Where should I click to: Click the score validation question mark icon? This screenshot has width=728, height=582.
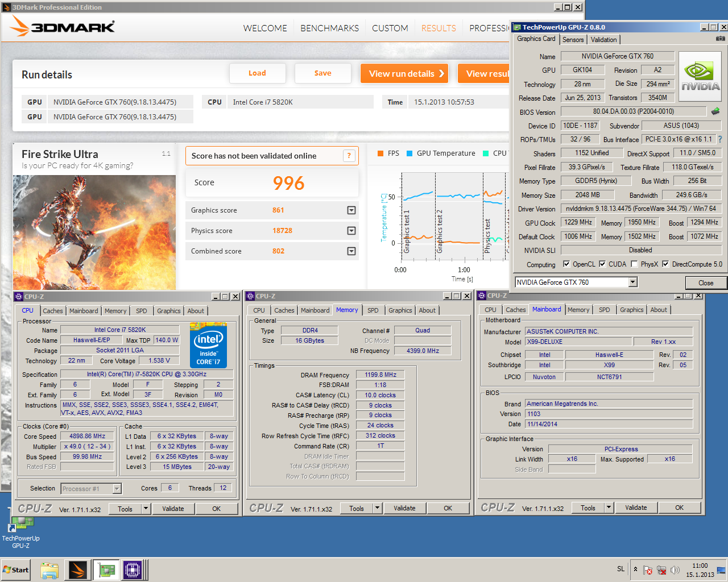pyautogui.click(x=349, y=156)
